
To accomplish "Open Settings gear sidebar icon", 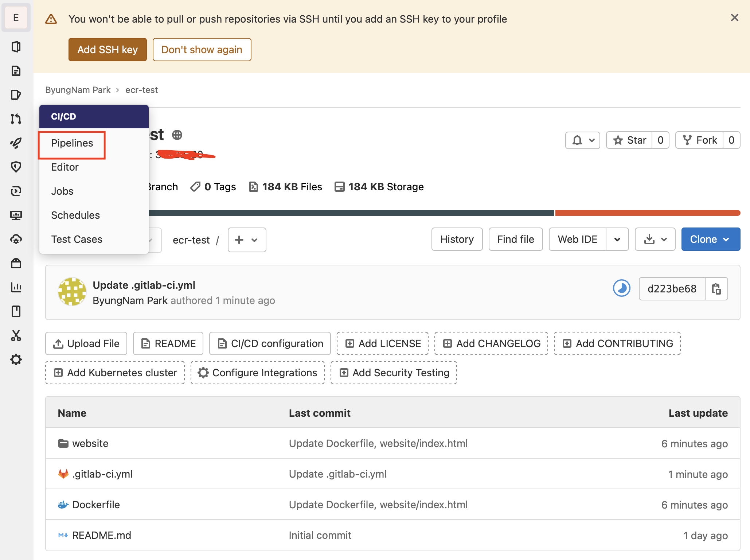I will point(16,360).
